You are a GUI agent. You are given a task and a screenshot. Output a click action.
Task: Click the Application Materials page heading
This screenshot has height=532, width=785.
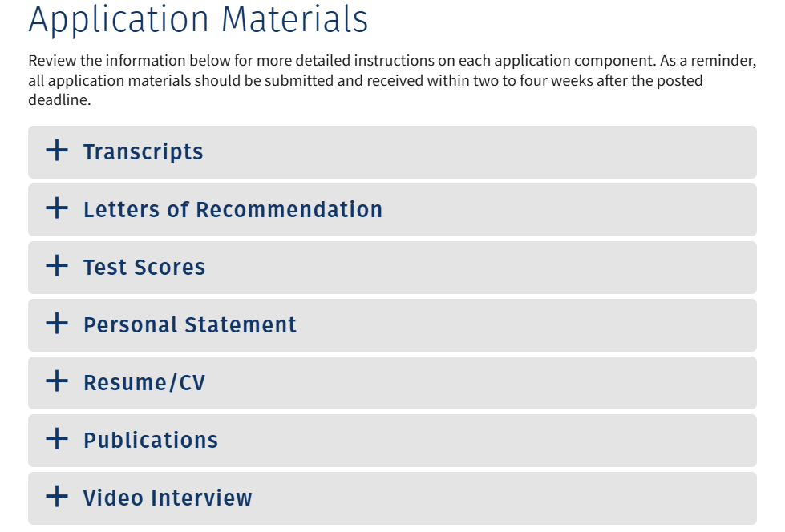pyautogui.click(x=198, y=20)
